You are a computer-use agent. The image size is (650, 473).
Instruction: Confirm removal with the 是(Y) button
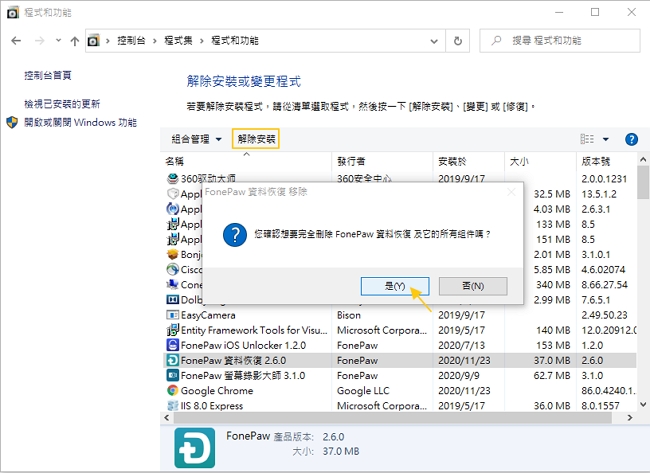(395, 286)
